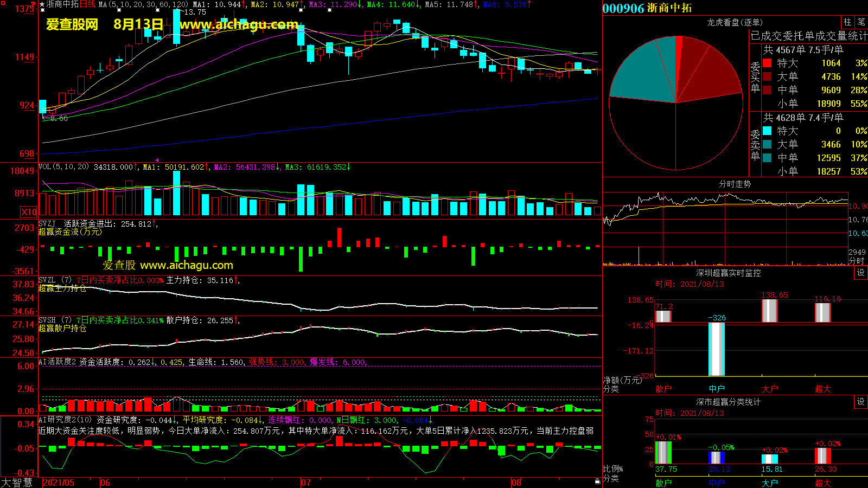
Task: Click the VOL(5,10,20) indicator label
Action: tap(63, 167)
